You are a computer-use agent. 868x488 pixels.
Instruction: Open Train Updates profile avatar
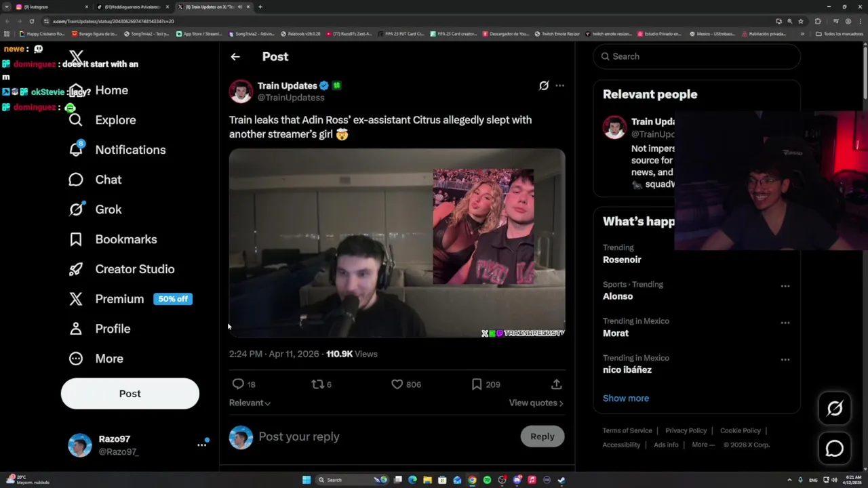(241, 91)
